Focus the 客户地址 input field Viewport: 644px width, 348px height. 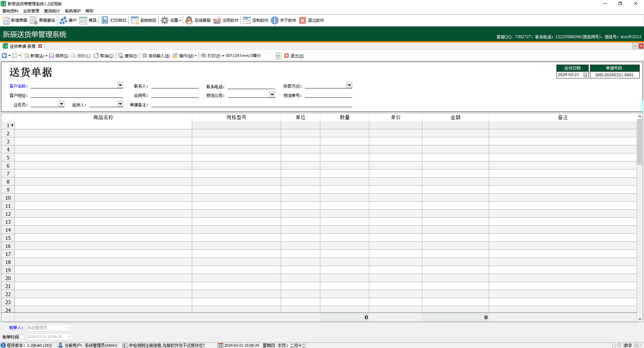pos(77,95)
